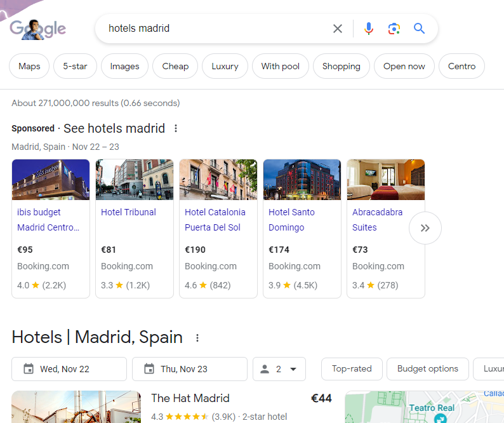
Task: Click 3.9 star rating with 4.5K reviews
Action: pos(293,285)
